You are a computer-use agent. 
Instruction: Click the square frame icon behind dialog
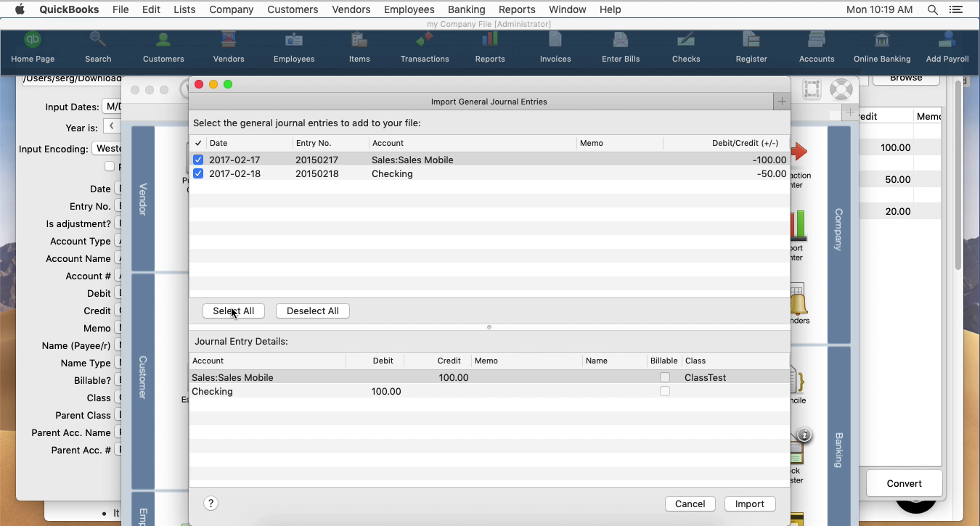click(812, 89)
